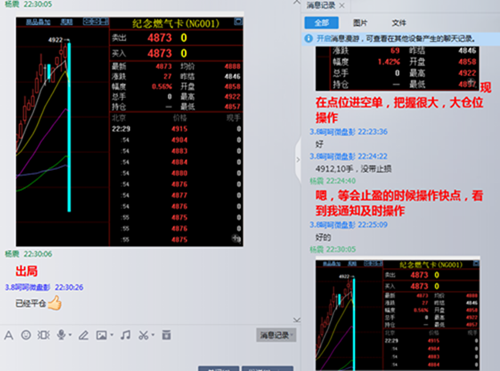Select the 全部 tab
The image size is (500, 371).
pos(321,23)
